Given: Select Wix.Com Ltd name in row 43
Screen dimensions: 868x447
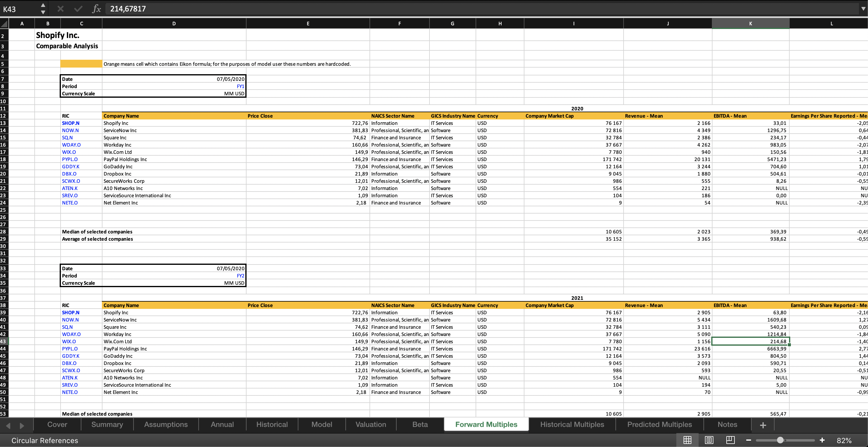Looking at the screenshot, I should point(174,341).
